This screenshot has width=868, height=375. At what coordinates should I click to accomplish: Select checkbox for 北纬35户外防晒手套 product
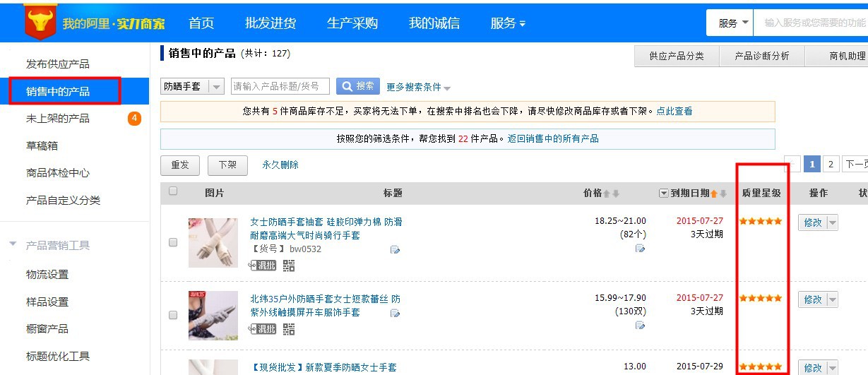[x=173, y=315]
